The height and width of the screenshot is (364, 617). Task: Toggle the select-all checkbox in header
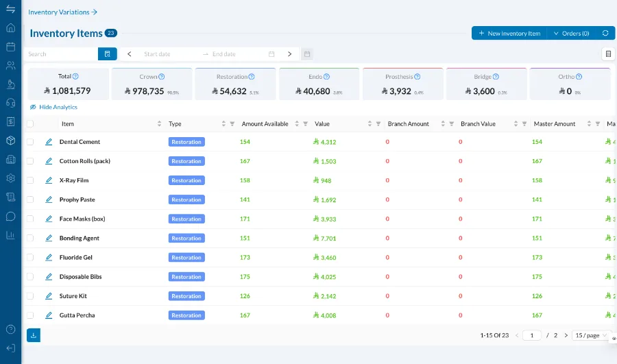30,124
